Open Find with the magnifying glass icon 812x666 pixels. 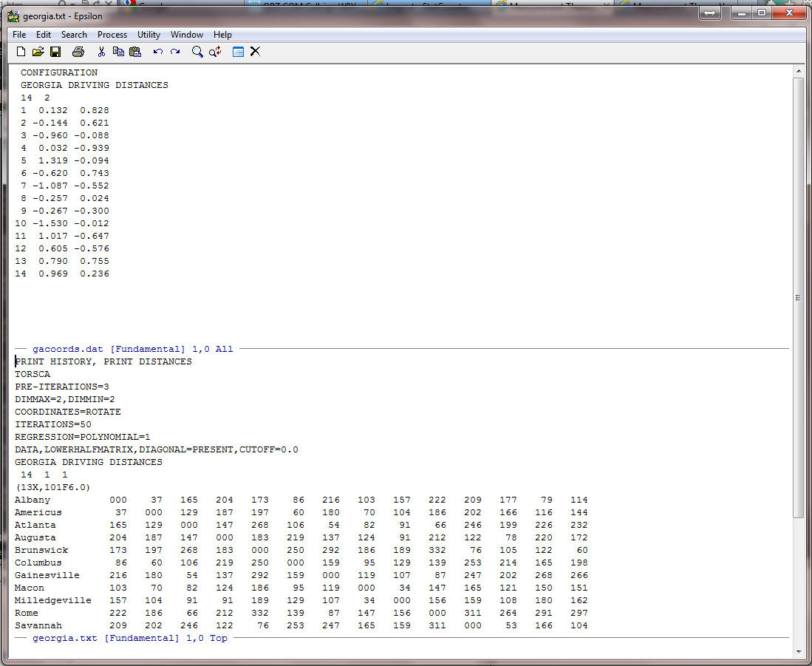197,52
